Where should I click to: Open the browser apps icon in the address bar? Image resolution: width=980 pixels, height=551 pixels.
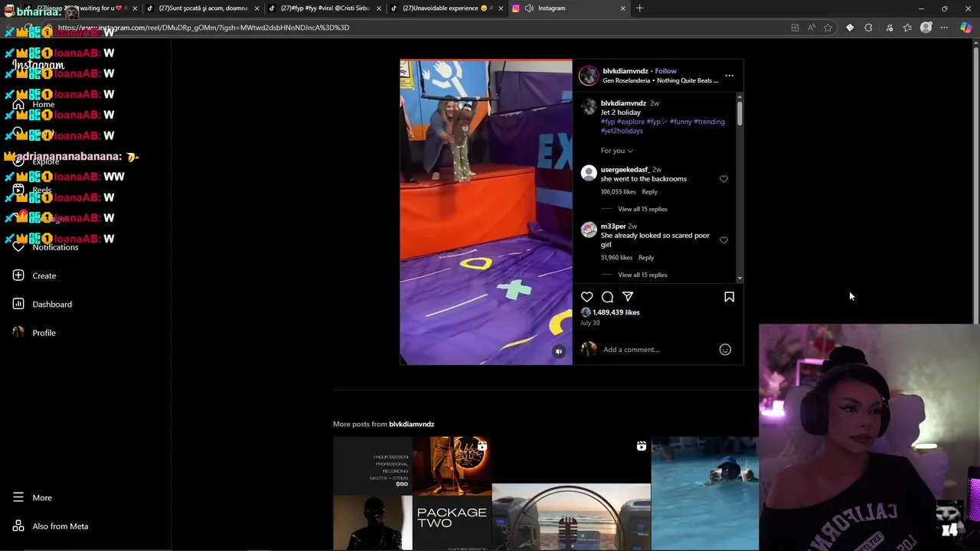pyautogui.click(x=795, y=28)
